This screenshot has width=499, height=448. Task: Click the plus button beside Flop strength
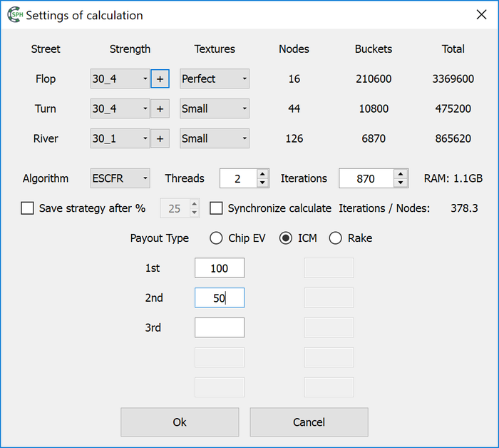click(160, 79)
